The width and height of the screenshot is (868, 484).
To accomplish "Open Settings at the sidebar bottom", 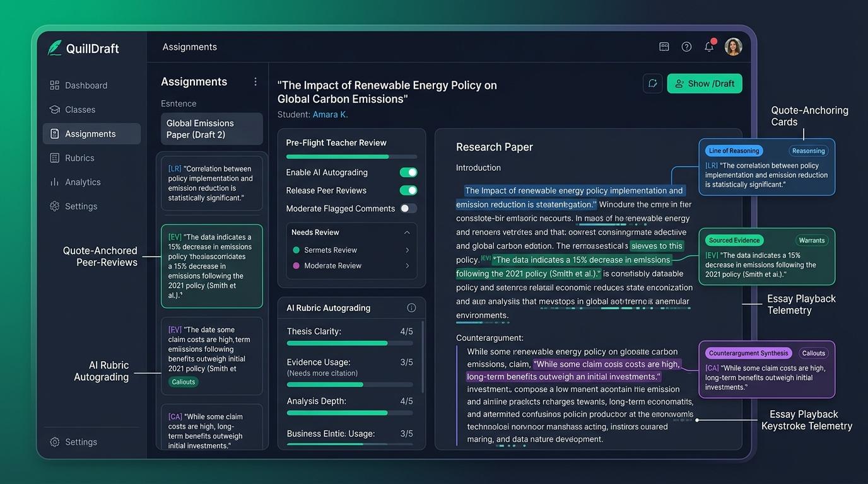I will [x=73, y=442].
